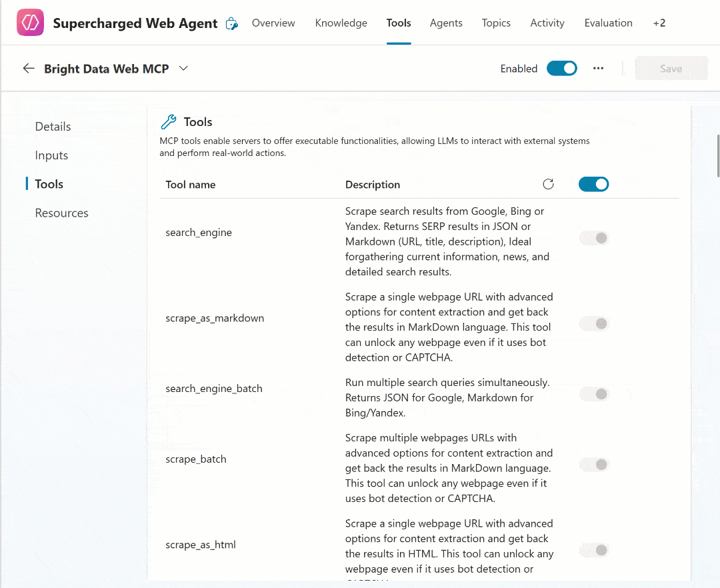Toggle the scrape_as_markdown tool switch
The height and width of the screenshot is (588, 720).
[x=594, y=324]
